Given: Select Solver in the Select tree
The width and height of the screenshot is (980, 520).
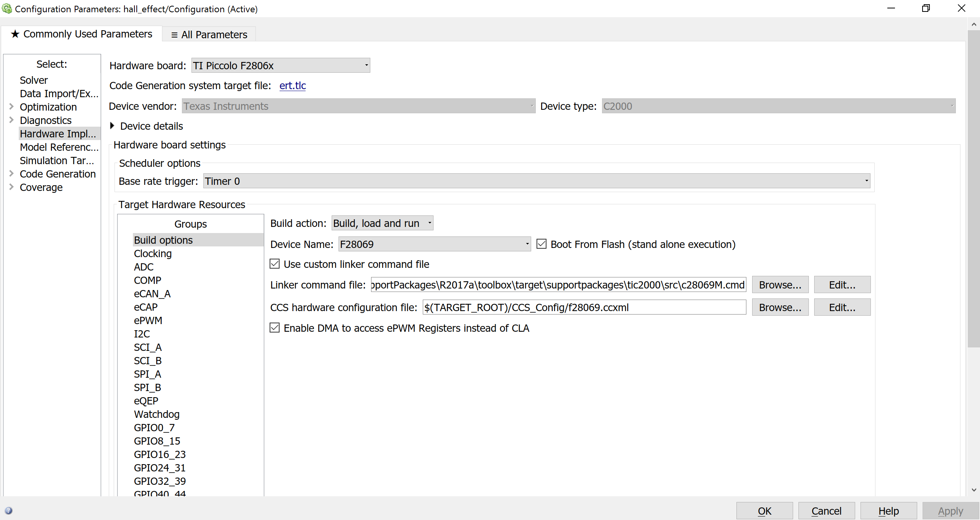Looking at the screenshot, I should 34,80.
